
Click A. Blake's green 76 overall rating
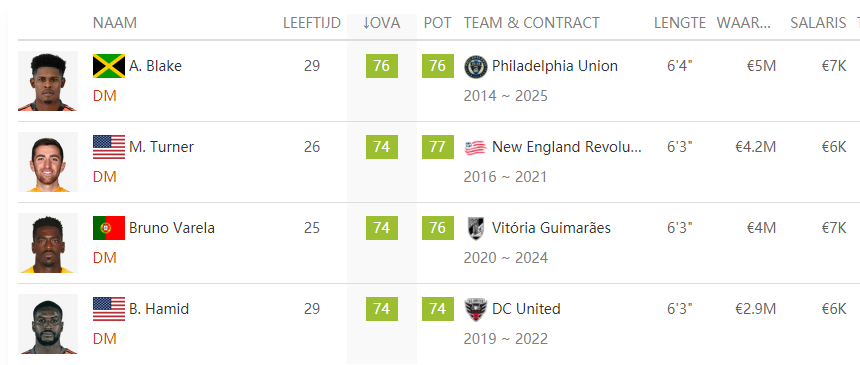pos(382,66)
